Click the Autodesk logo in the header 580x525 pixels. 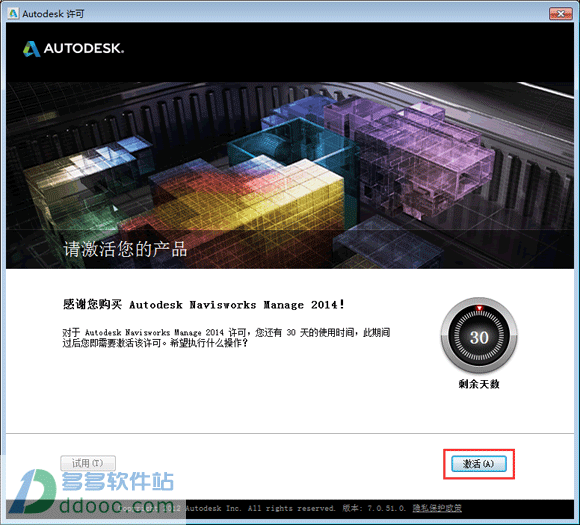point(73,48)
